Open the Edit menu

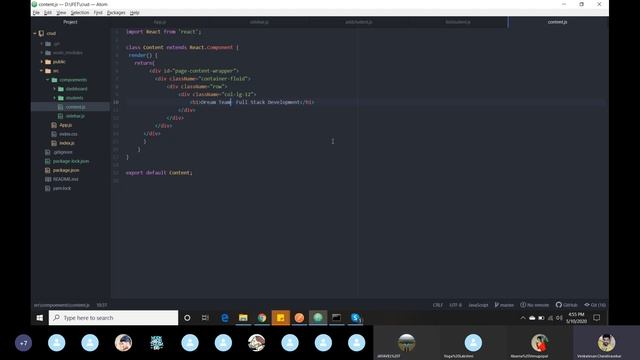pos(48,13)
